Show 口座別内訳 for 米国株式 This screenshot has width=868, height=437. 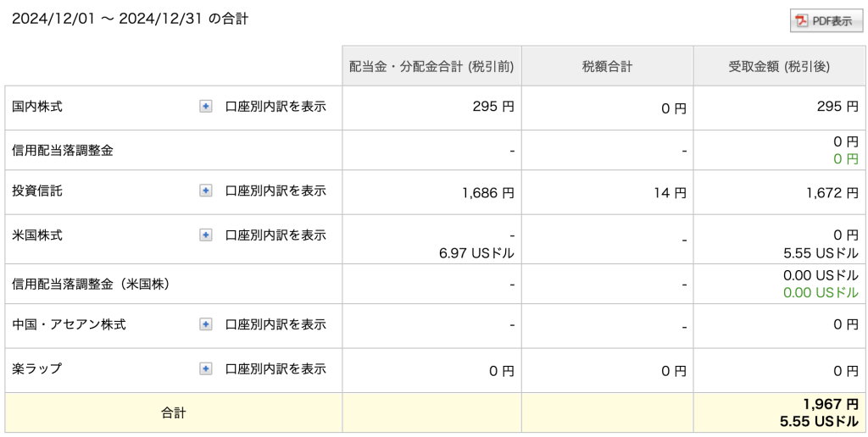click(275, 235)
